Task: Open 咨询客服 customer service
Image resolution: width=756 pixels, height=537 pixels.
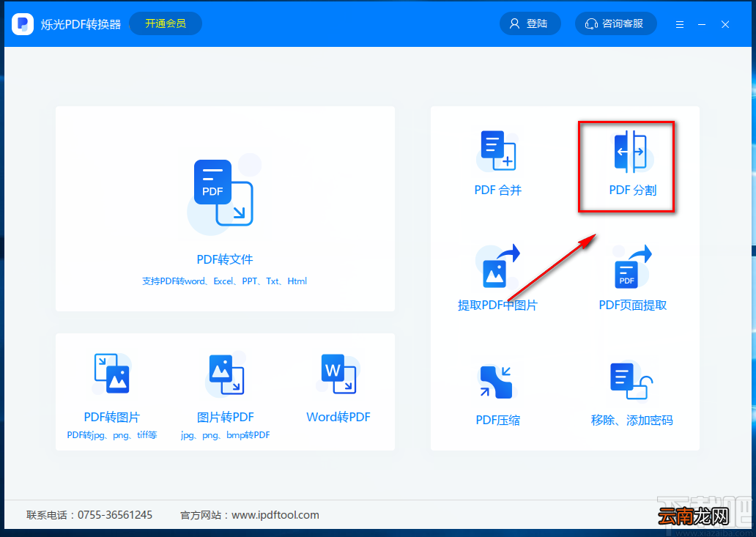Action: (615, 23)
